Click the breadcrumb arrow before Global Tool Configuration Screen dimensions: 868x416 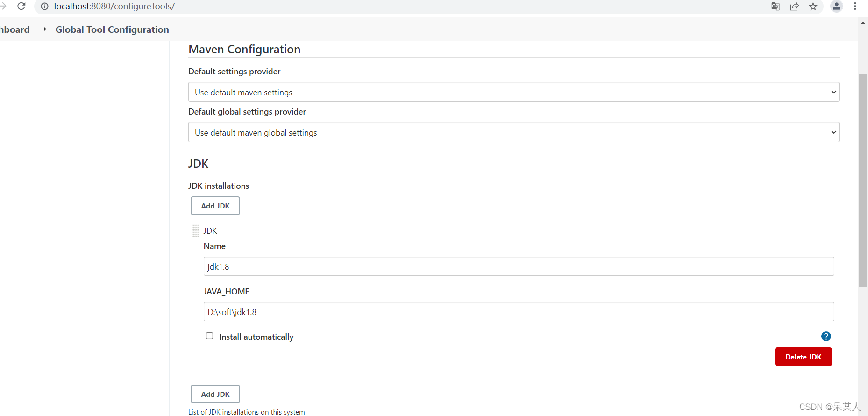(x=45, y=29)
